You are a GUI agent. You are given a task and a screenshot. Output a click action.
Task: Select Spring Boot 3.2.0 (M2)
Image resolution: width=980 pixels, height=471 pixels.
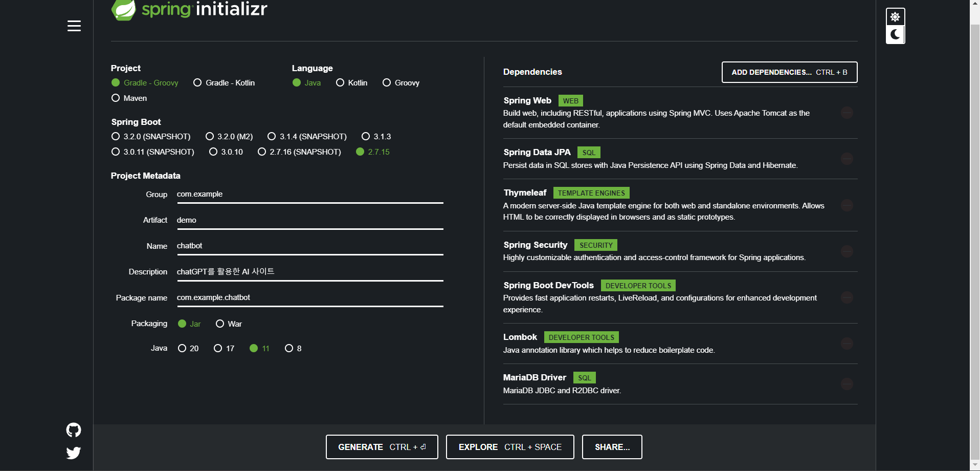pos(229,137)
